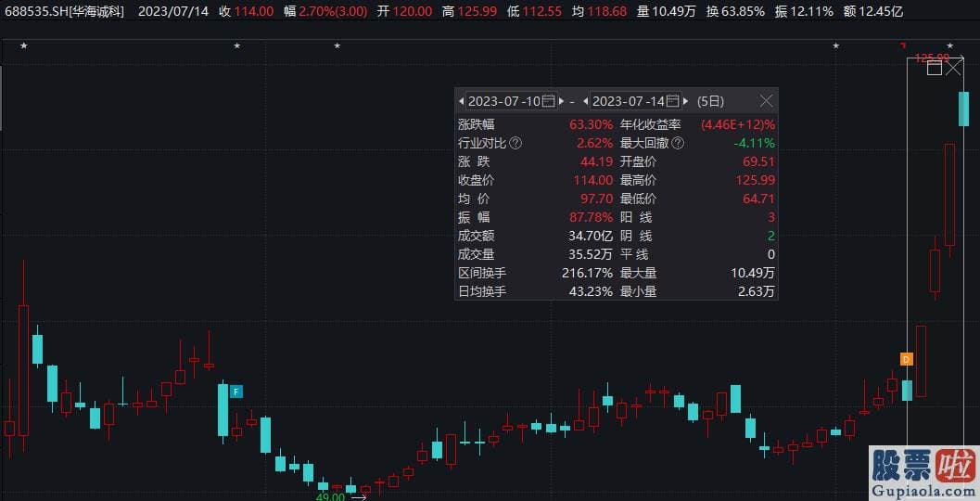
Task: Click the header date 2023/07/14
Action: tap(173, 11)
